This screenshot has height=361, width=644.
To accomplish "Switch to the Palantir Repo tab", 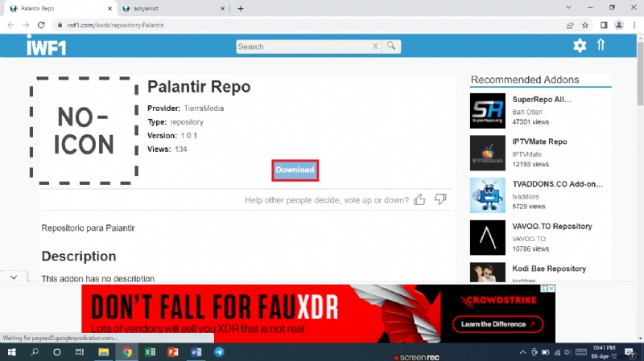I will coord(60,8).
